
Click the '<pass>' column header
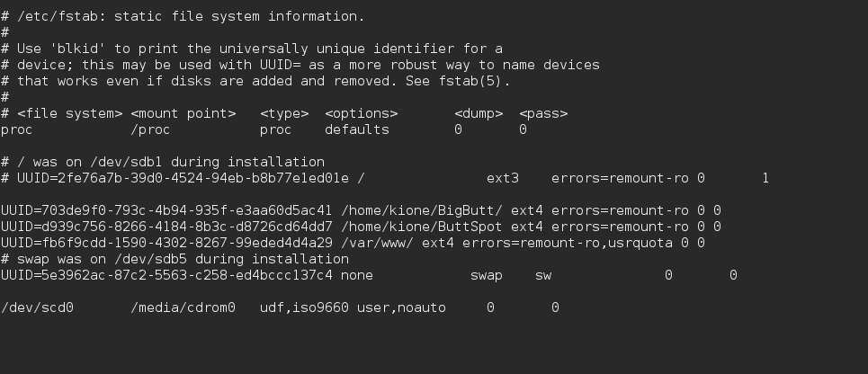(x=543, y=113)
